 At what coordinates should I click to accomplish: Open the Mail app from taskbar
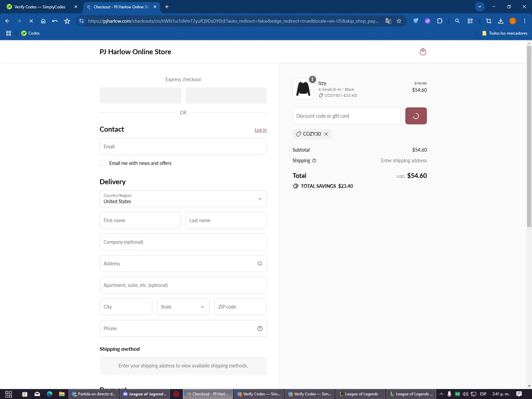click(37, 394)
